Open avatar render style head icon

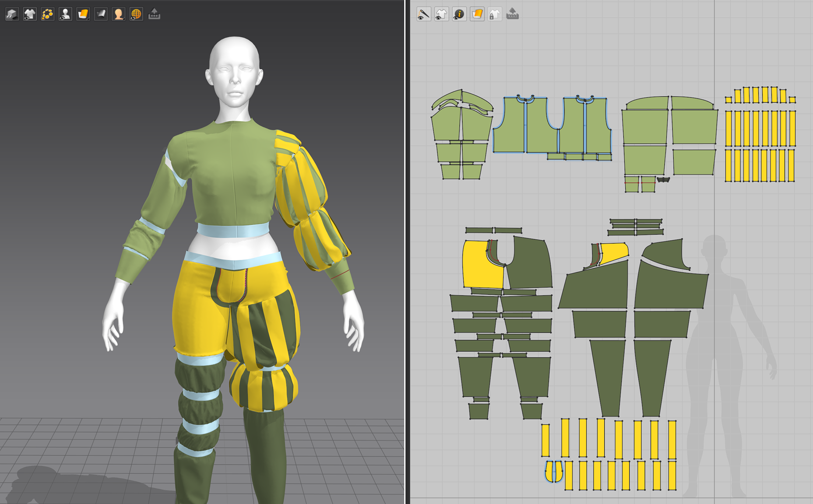pyautogui.click(x=119, y=14)
